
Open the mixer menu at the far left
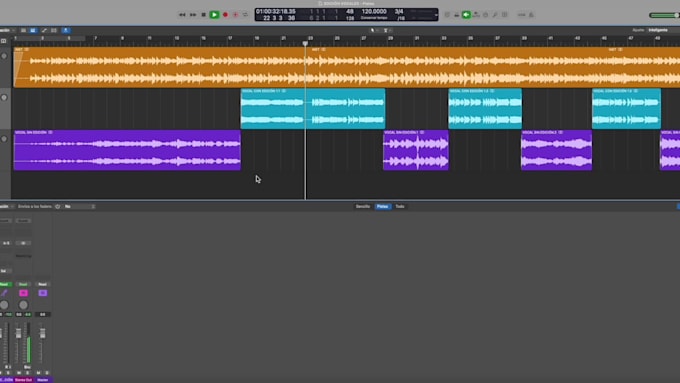[7, 206]
